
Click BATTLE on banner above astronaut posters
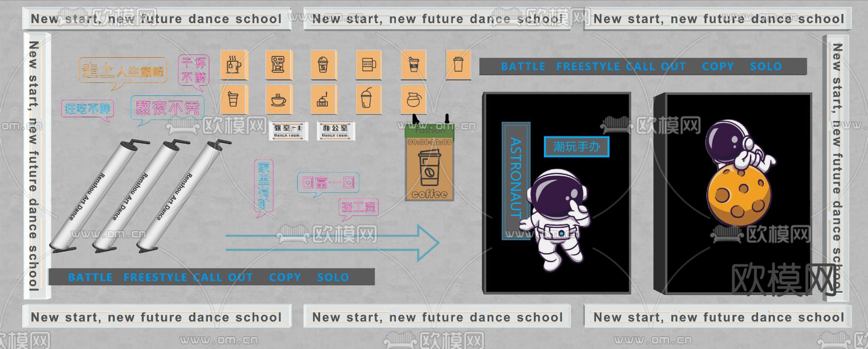click(523, 67)
